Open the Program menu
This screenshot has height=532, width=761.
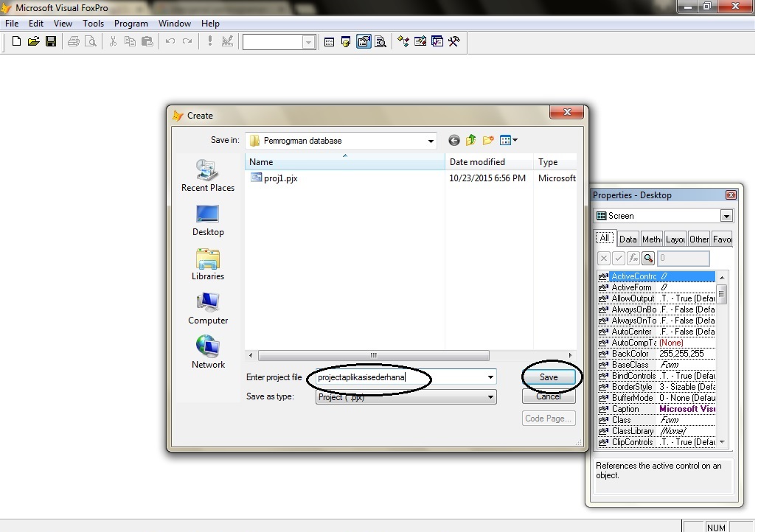(131, 24)
